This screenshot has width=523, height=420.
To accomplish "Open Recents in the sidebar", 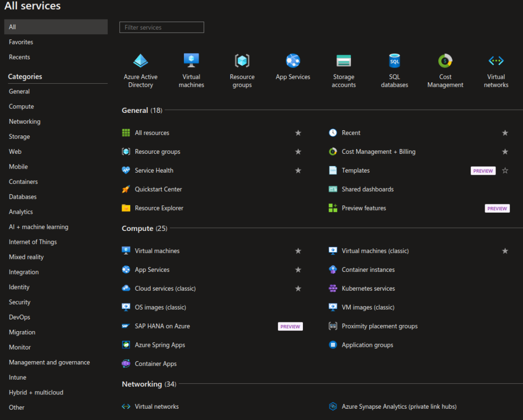I will click(19, 57).
